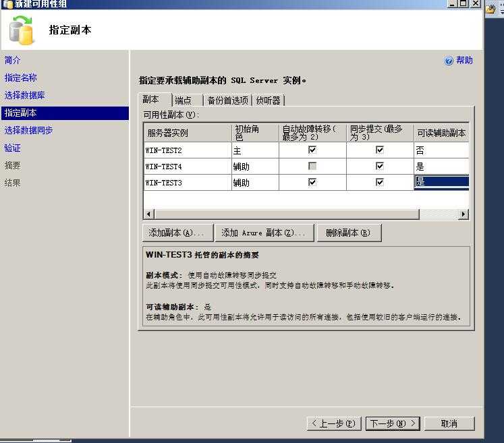Click the replica grid horizontal scrollbar thumb
This screenshot has height=443, width=504.
(x=287, y=214)
